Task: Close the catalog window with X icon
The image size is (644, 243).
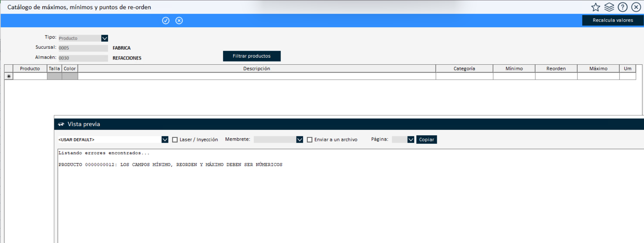Action: coord(636,7)
